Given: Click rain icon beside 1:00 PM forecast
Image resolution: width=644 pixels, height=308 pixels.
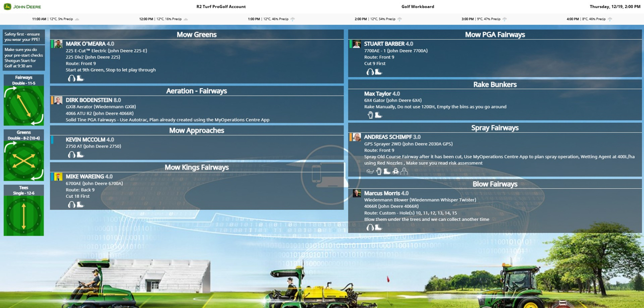Looking at the screenshot, I should click(x=293, y=19).
